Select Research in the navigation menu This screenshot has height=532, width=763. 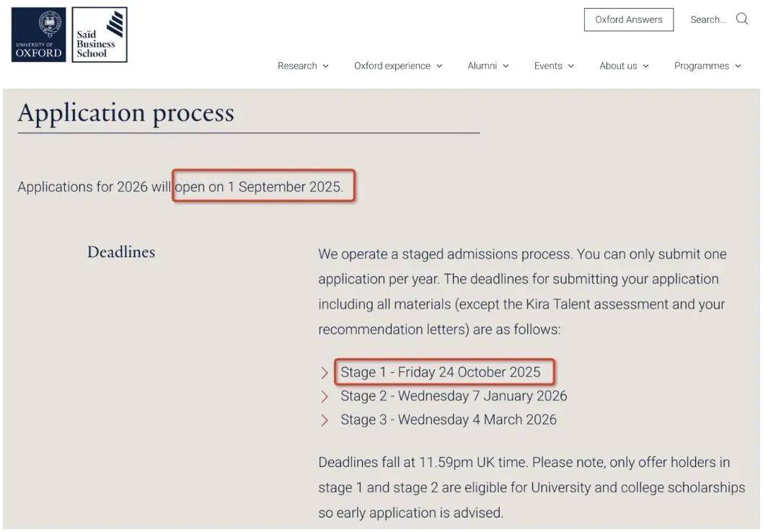tap(298, 66)
